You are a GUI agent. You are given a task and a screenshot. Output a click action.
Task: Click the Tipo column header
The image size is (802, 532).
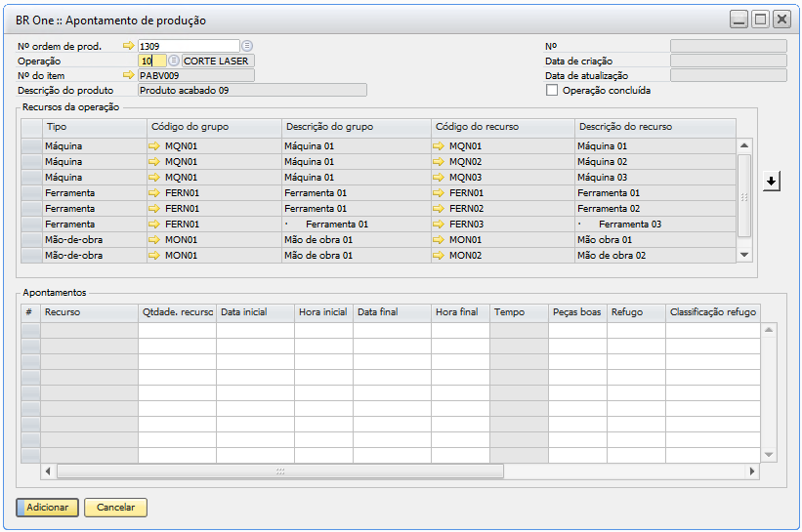(95, 127)
